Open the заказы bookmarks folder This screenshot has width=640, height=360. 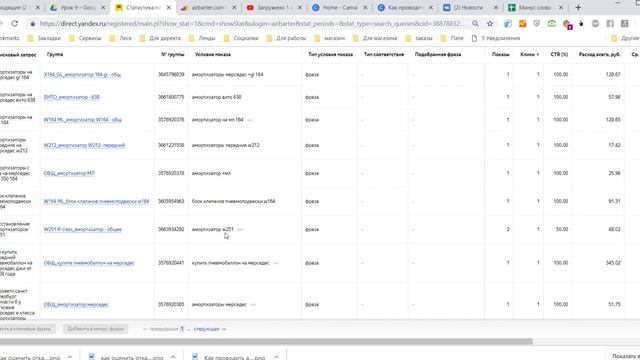click(419, 38)
